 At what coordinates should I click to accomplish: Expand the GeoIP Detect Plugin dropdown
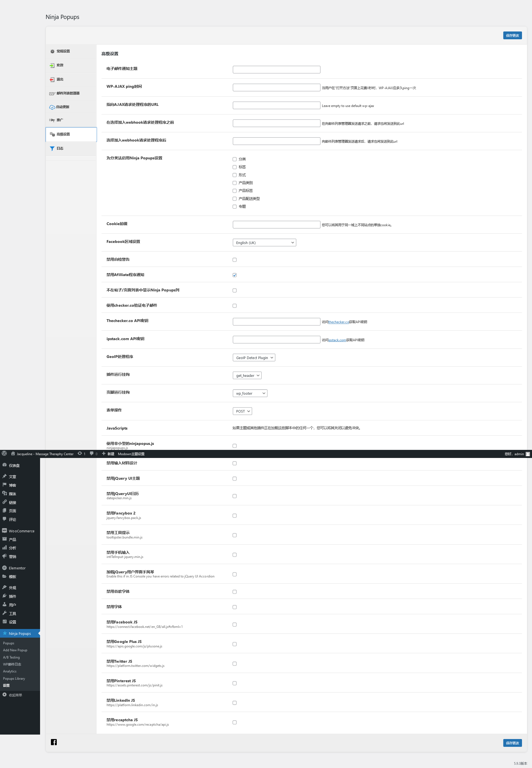pos(254,358)
